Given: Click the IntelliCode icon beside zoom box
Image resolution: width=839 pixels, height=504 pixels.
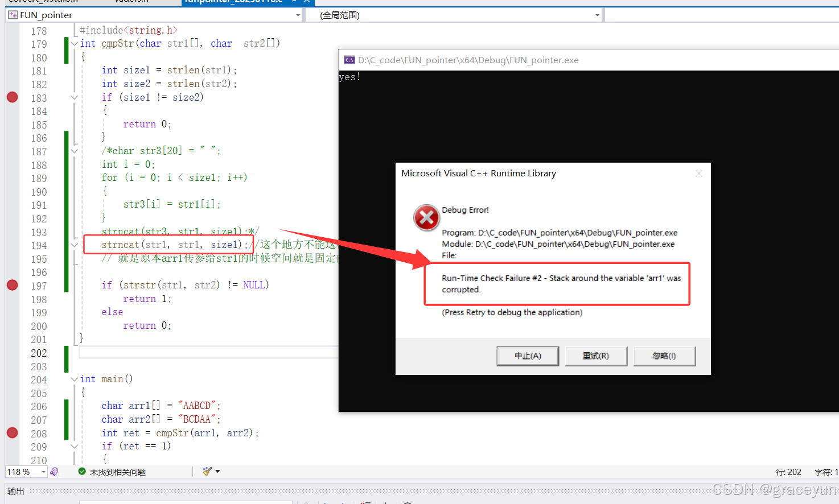Looking at the screenshot, I should pyautogui.click(x=55, y=472).
